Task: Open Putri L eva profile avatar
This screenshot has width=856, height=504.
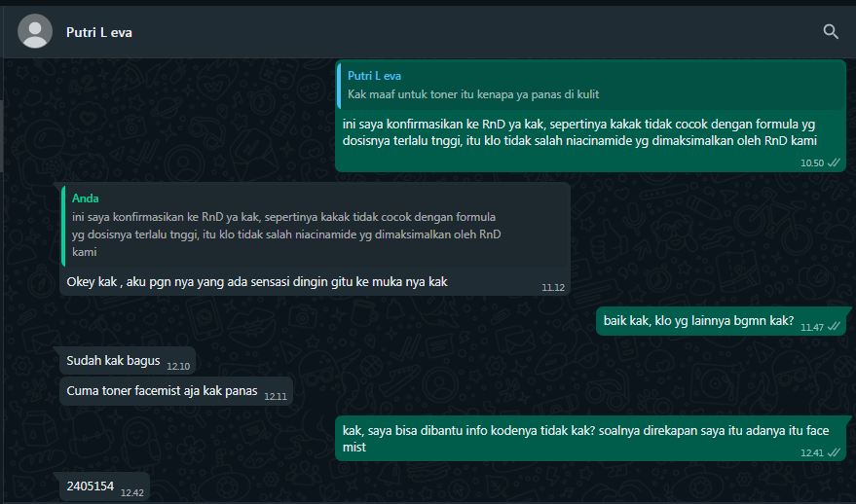Action: pyautogui.click(x=35, y=31)
